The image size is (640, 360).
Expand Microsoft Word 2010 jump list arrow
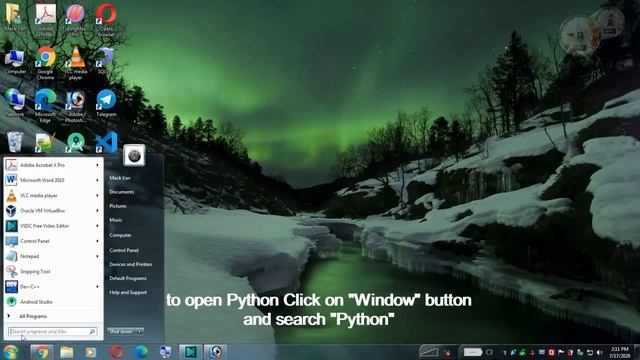tap(97, 180)
